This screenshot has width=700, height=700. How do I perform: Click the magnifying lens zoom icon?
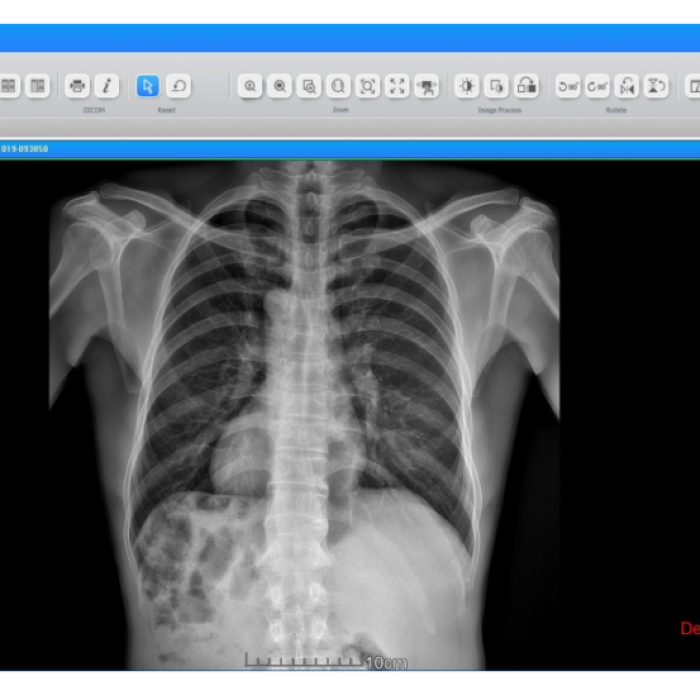click(338, 86)
